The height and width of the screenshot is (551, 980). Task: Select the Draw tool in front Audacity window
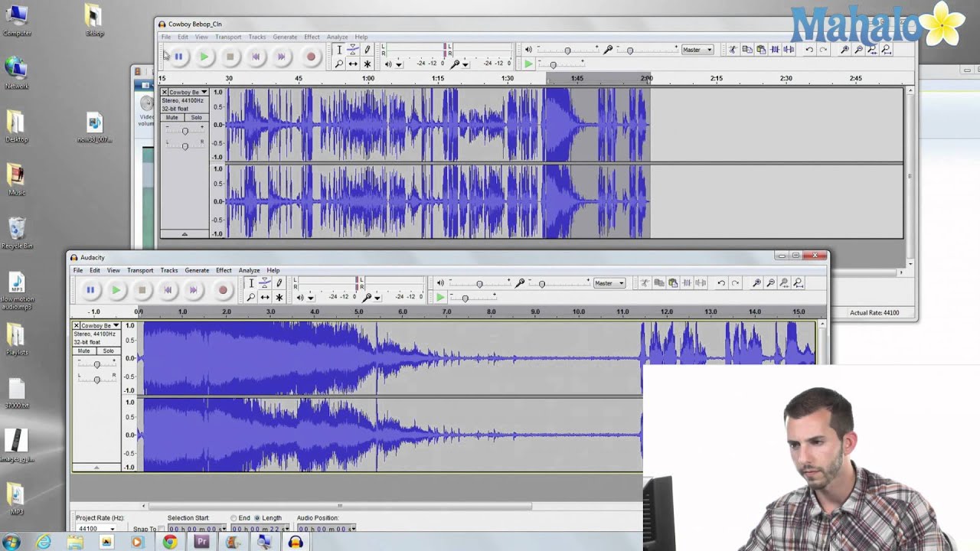tap(279, 283)
